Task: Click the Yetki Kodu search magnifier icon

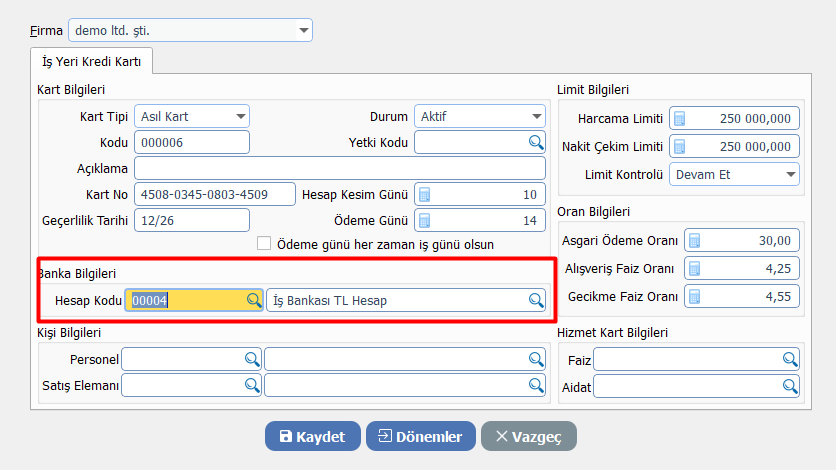Action: (536, 142)
